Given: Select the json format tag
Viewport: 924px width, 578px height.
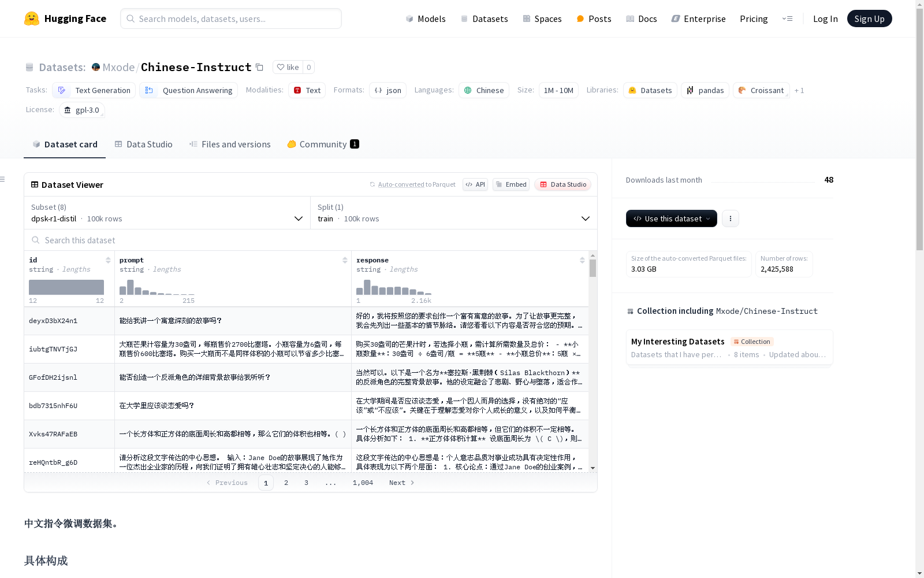Looking at the screenshot, I should (388, 90).
